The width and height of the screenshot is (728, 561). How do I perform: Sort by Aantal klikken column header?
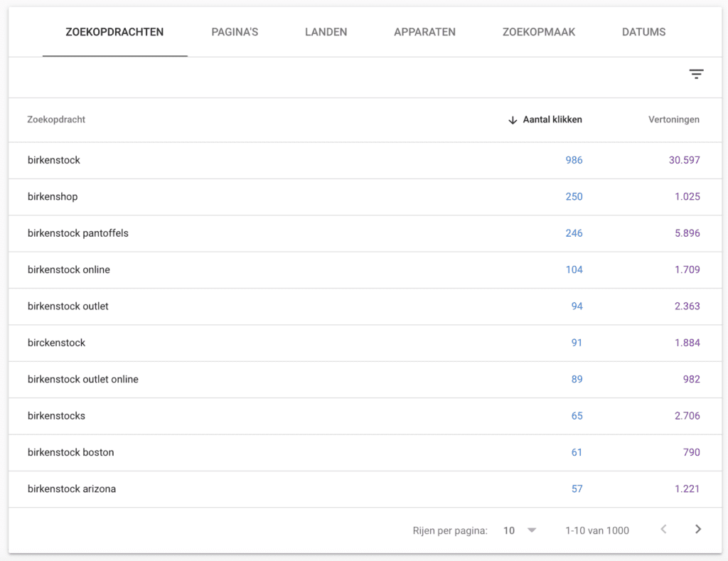pos(552,119)
